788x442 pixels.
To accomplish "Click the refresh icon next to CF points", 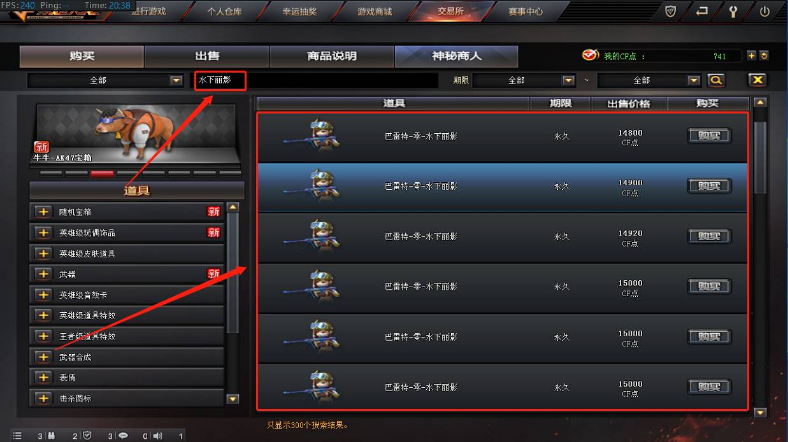I will pyautogui.click(x=764, y=56).
